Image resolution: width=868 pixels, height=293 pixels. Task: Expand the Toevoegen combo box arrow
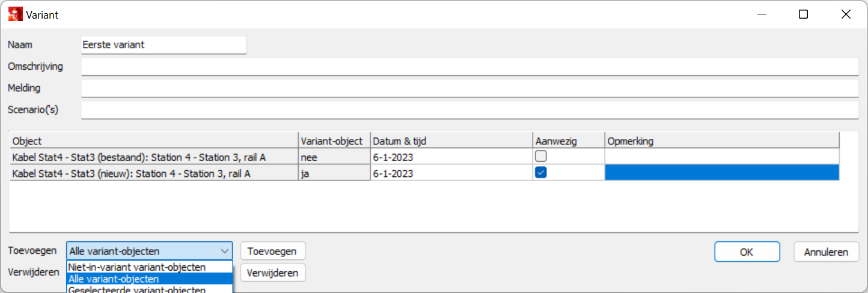(x=225, y=251)
